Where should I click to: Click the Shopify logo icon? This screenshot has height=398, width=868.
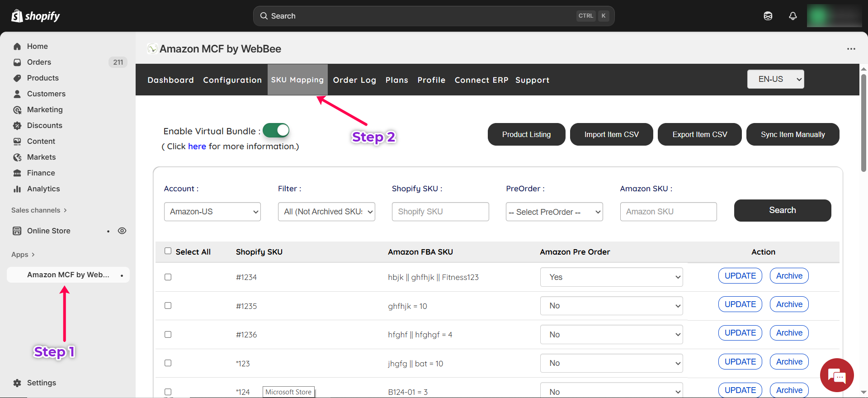(x=17, y=16)
